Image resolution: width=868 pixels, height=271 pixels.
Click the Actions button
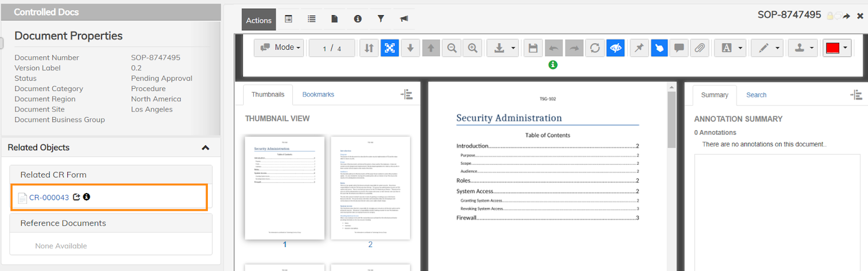pyautogui.click(x=259, y=20)
